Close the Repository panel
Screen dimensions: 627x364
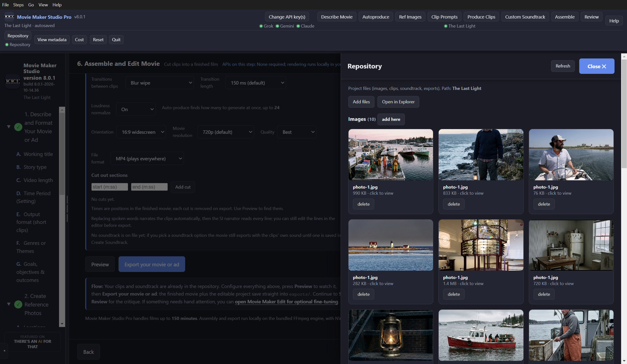click(596, 66)
